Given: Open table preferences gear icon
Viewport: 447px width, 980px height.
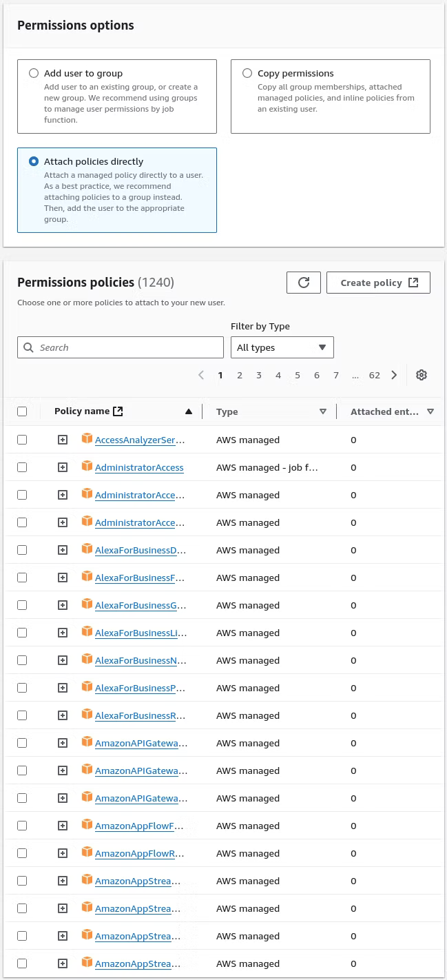Looking at the screenshot, I should 422,375.
